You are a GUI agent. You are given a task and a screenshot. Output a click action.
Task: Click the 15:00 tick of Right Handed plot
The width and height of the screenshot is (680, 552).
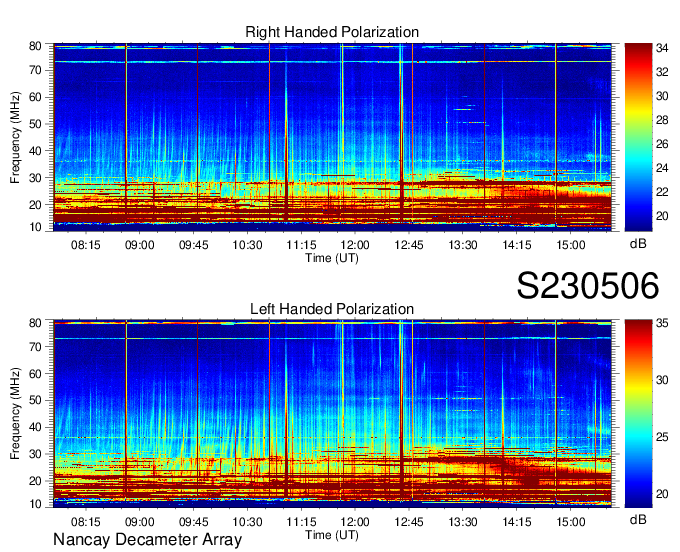coord(571,245)
